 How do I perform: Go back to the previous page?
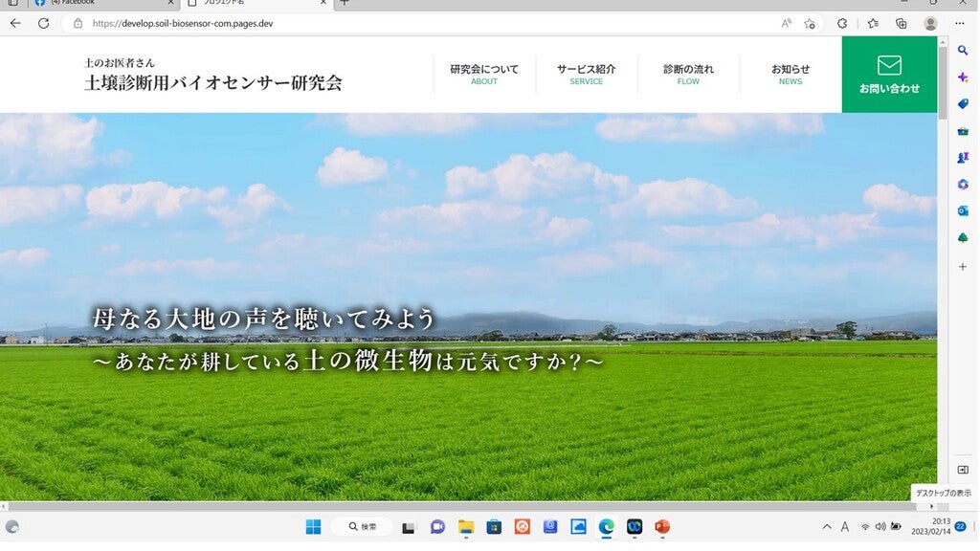pyautogui.click(x=15, y=24)
